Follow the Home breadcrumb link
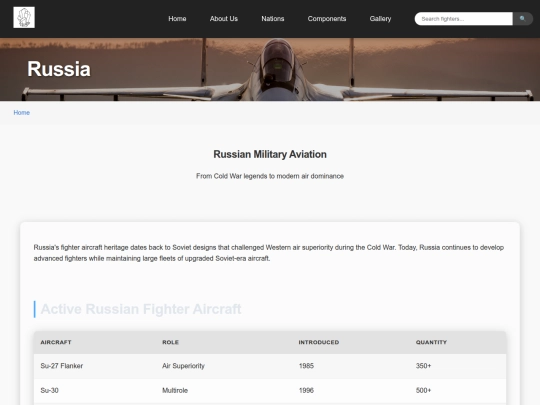 (x=22, y=113)
